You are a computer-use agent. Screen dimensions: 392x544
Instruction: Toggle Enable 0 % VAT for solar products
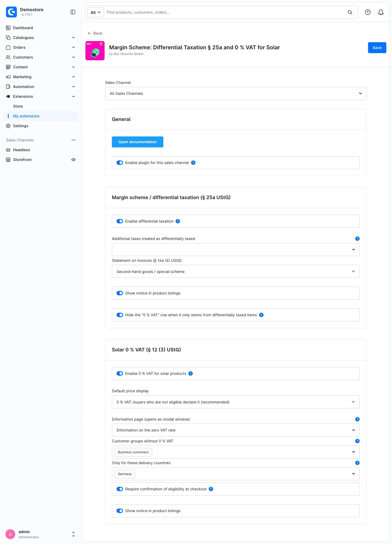click(120, 373)
